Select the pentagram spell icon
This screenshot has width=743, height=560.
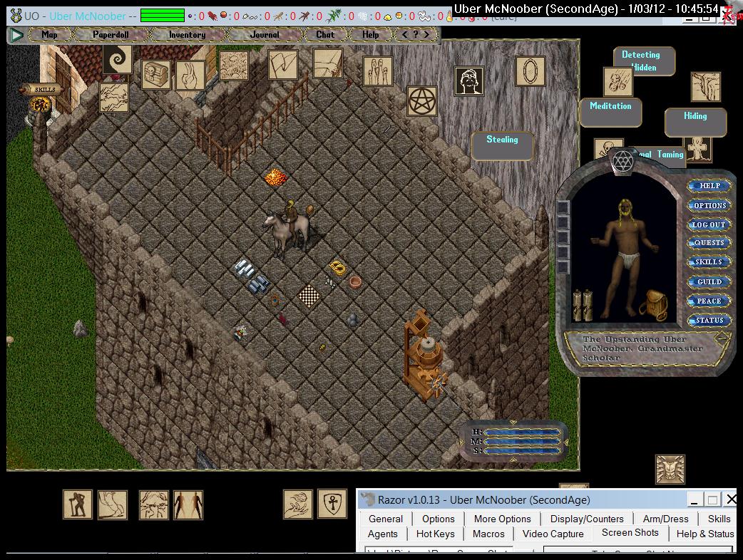click(422, 100)
